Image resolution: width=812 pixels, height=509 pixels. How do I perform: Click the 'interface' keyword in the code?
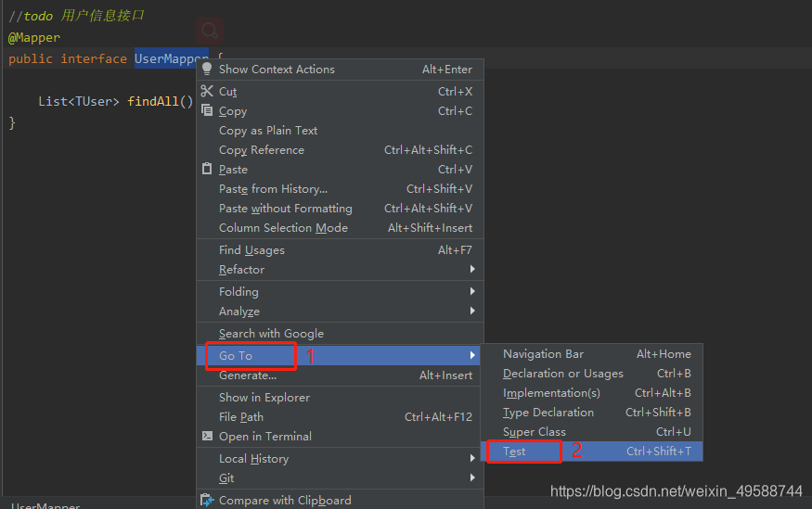pyautogui.click(x=94, y=59)
